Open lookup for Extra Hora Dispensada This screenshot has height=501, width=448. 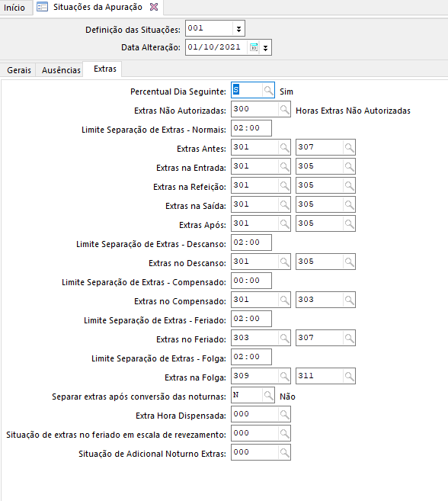pos(284,415)
